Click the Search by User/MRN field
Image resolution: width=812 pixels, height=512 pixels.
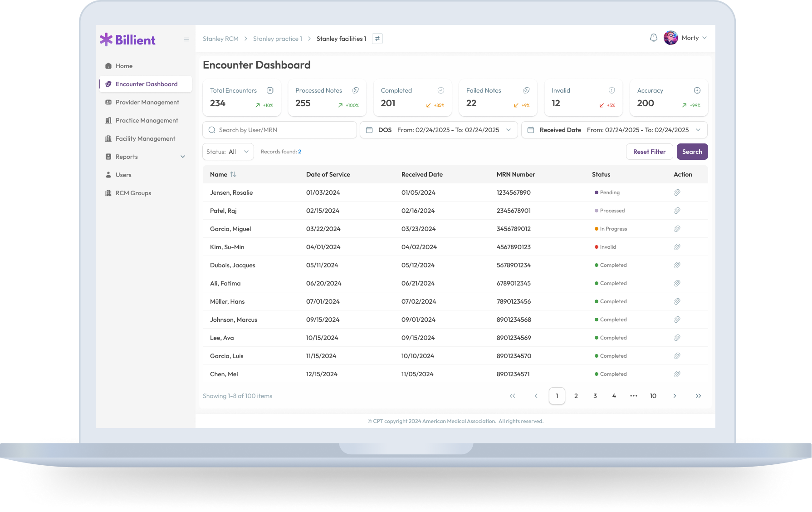click(x=279, y=130)
